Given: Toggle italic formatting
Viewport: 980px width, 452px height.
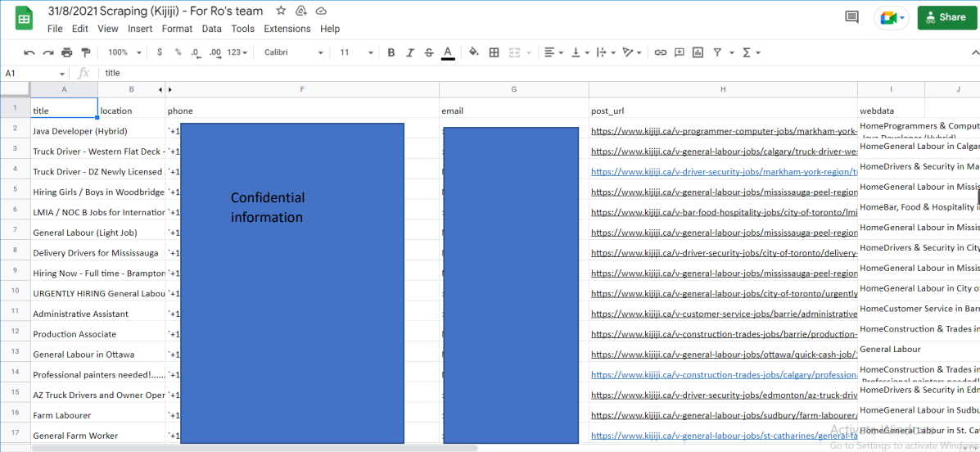Looking at the screenshot, I should coord(410,52).
